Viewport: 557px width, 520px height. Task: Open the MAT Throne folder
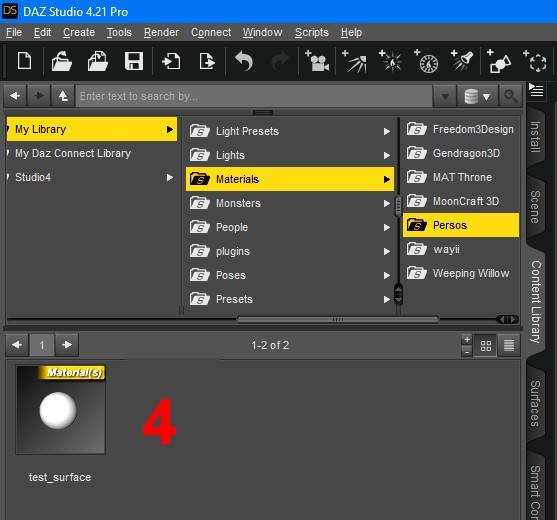(x=461, y=177)
